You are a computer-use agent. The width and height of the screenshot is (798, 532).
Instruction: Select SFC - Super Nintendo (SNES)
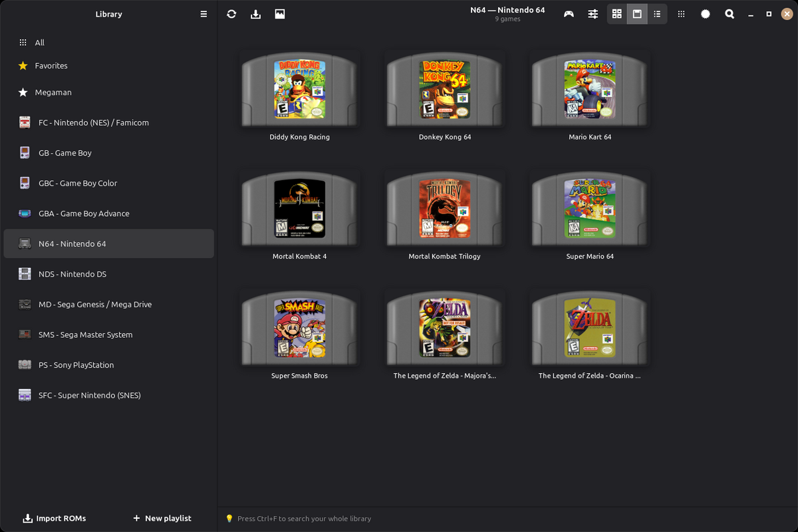(109, 395)
